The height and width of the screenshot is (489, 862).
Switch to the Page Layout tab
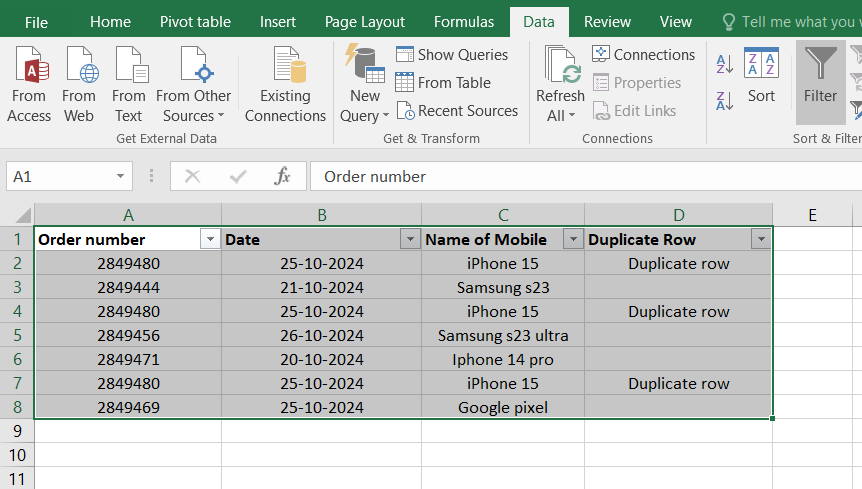pos(364,22)
